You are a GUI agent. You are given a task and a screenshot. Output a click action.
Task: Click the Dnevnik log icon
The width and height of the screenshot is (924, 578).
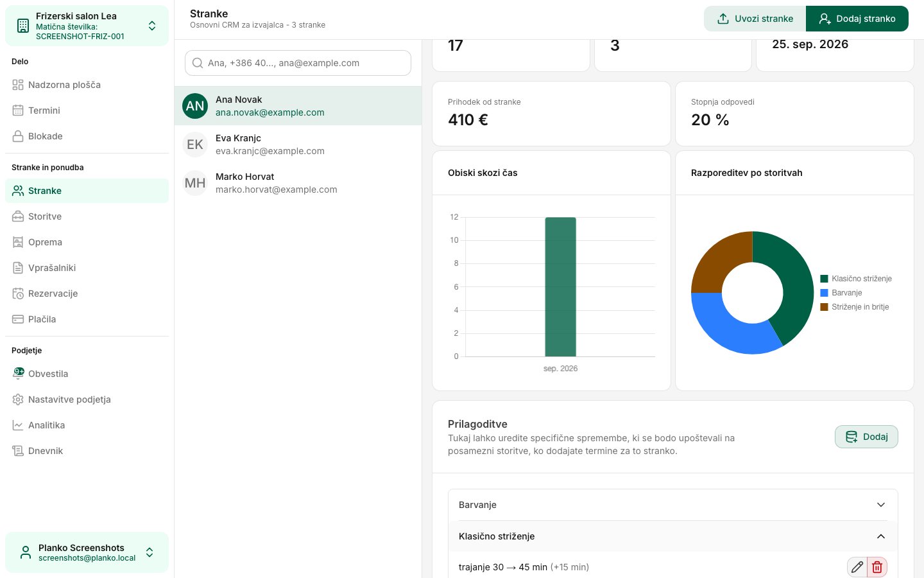18,451
